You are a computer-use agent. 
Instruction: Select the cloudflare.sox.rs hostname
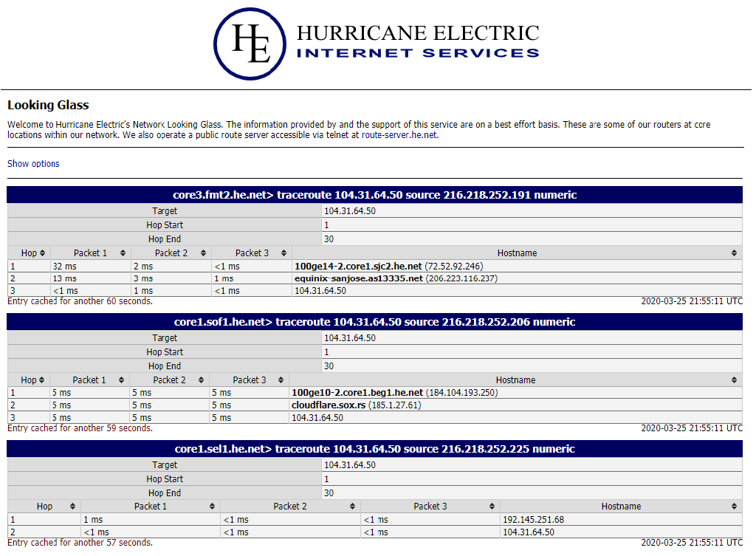click(329, 405)
